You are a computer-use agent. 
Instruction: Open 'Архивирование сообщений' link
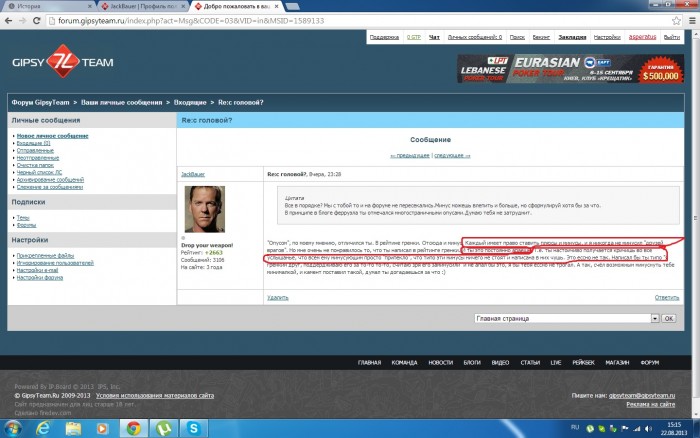50,179
